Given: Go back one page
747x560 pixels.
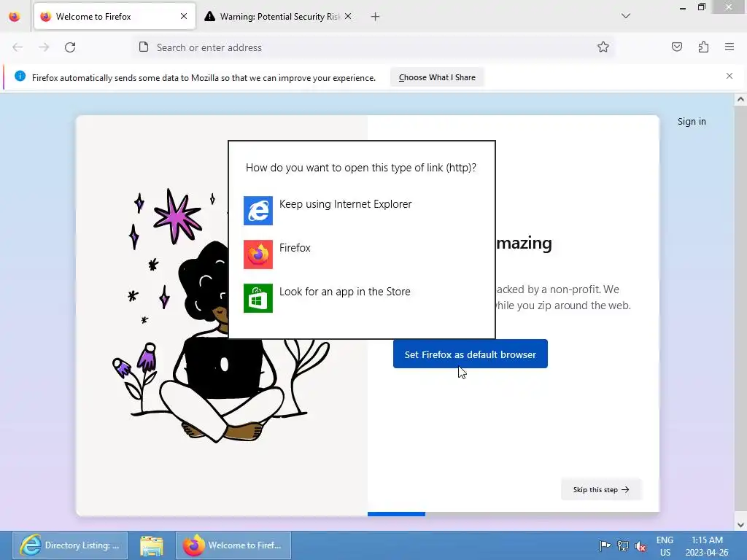Looking at the screenshot, I should coord(18,47).
